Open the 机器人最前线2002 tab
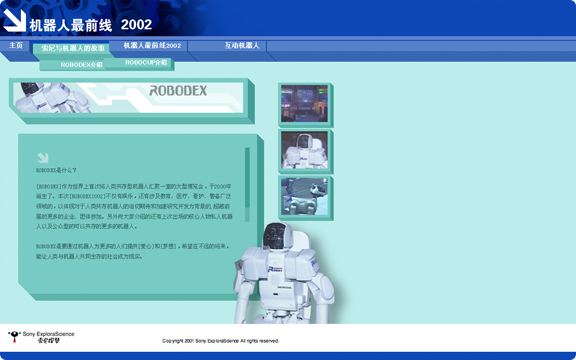The width and height of the screenshot is (576, 360). tap(152, 46)
